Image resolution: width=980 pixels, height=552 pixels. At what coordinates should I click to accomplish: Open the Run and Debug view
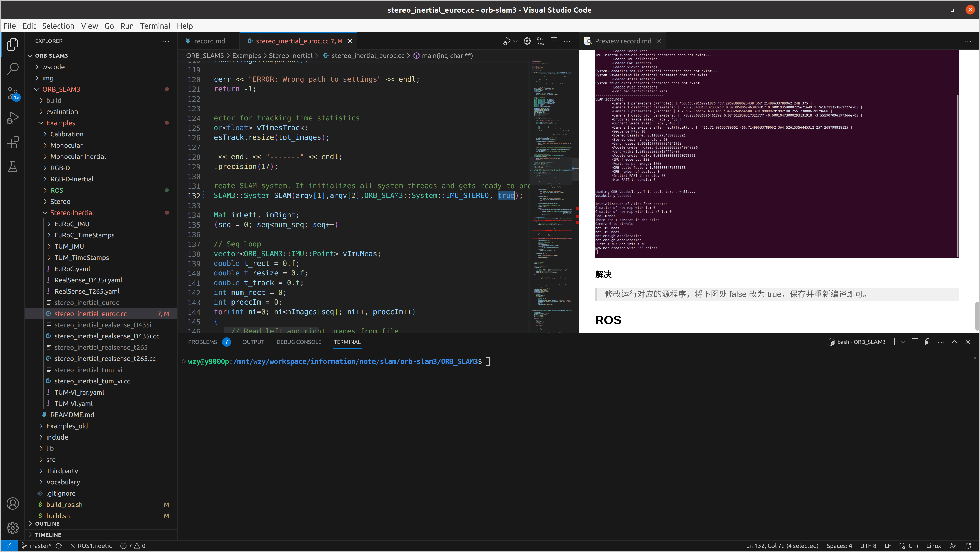tap(12, 118)
